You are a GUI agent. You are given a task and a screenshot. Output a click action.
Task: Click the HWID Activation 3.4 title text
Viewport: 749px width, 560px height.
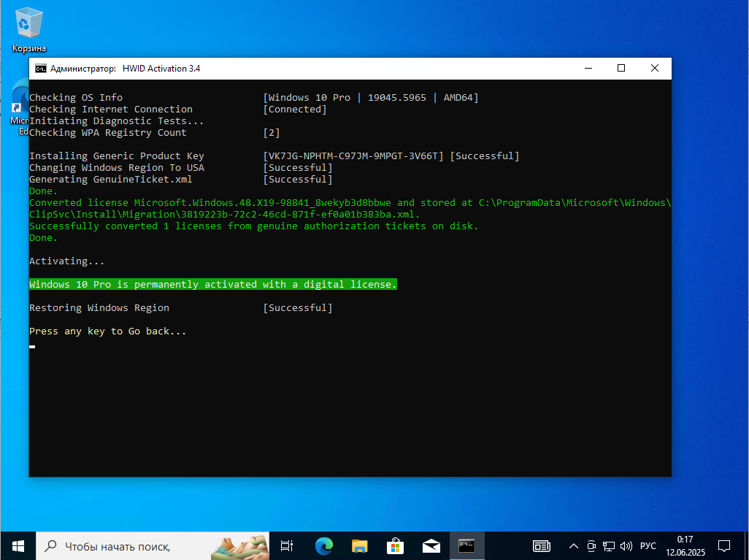click(161, 69)
